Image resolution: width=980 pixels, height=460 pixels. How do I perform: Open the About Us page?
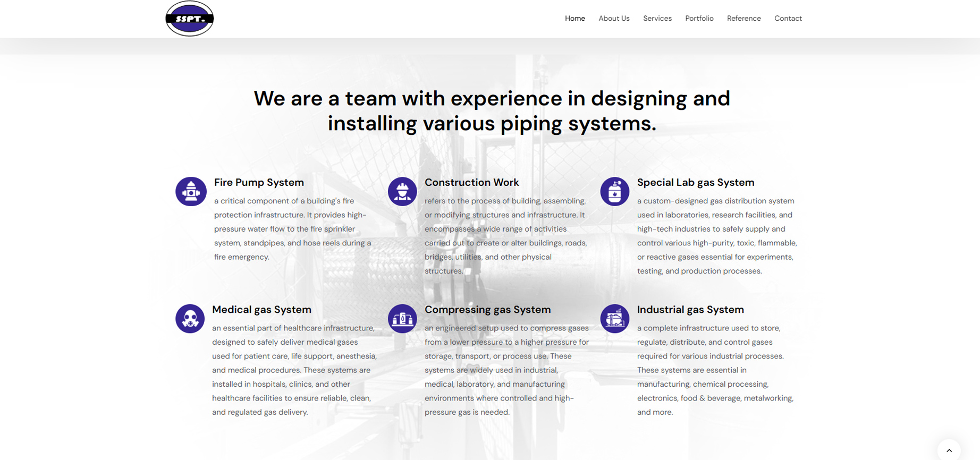pos(614,19)
